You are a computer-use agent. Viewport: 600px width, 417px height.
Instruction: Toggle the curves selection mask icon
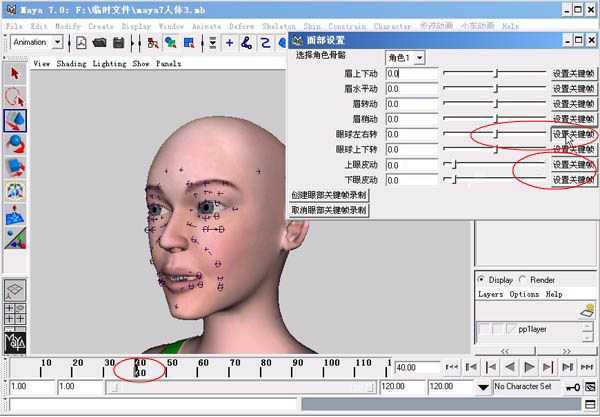265,42
